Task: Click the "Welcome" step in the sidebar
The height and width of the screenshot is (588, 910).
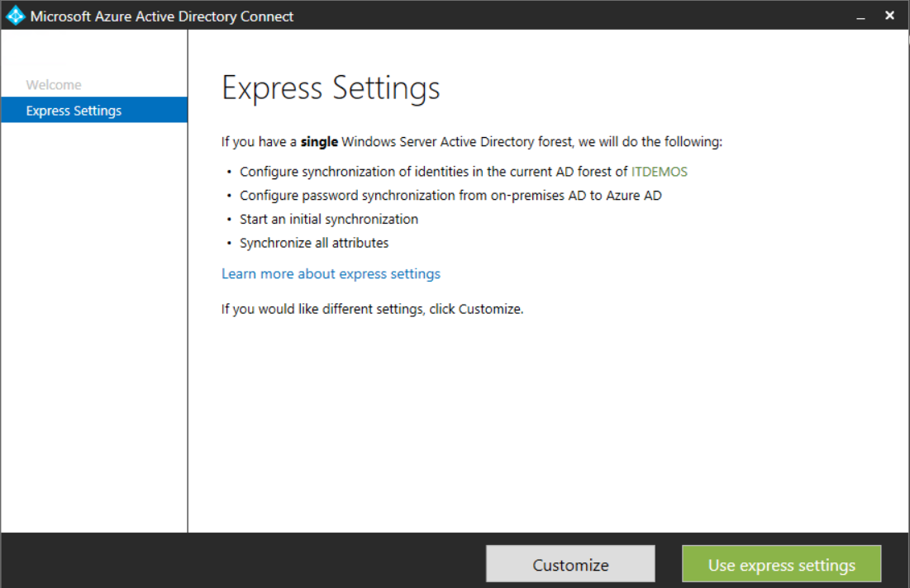Action: click(x=54, y=84)
